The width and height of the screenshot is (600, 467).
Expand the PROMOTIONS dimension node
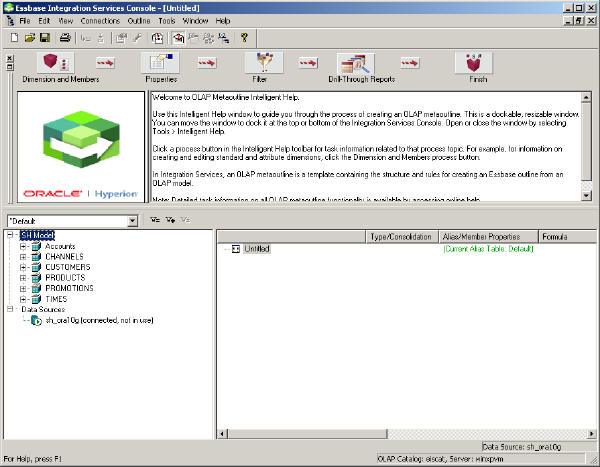coord(23,289)
